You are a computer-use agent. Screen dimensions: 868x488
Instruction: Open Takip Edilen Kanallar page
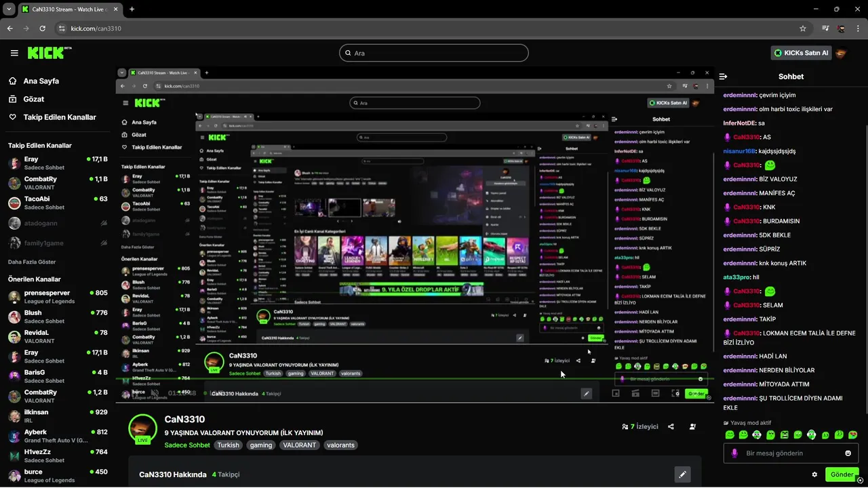click(x=60, y=117)
